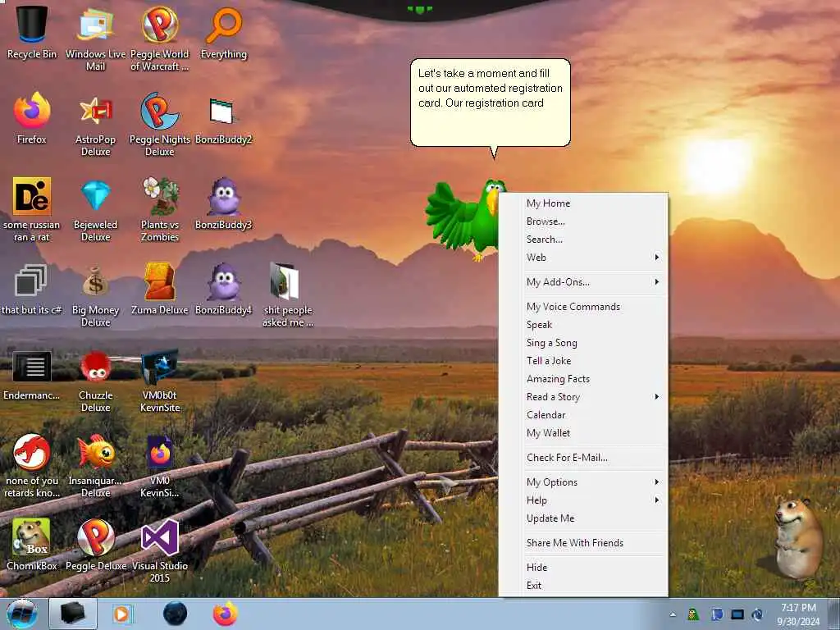Select the VM0b0t KevinSite icon
Screen dimensions: 840x630
click(x=160, y=381)
